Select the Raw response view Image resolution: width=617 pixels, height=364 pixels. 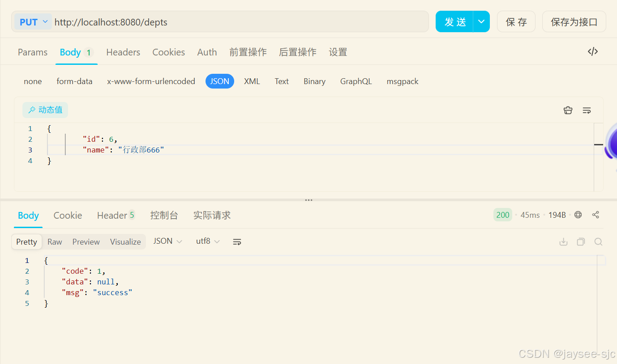55,242
